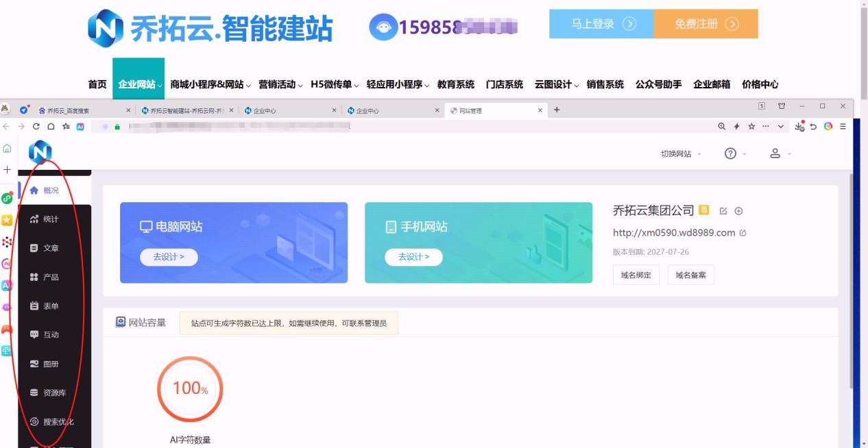Expand the 企业网站 dropdown in top navigation
This screenshot has width=868, height=448.
tap(138, 84)
